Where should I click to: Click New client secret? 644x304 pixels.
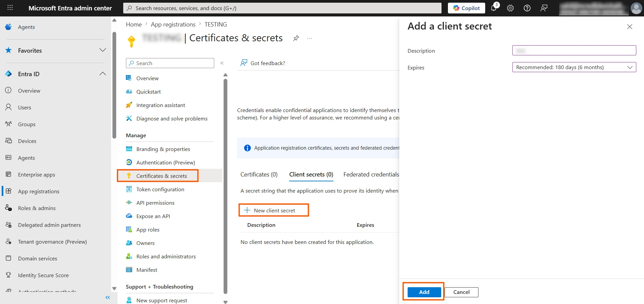point(270,210)
